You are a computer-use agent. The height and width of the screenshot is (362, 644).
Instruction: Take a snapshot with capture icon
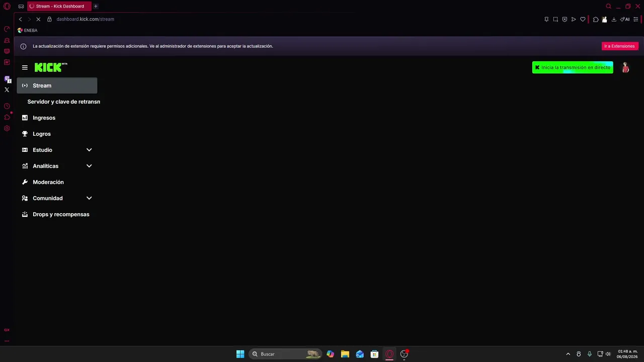click(555, 19)
